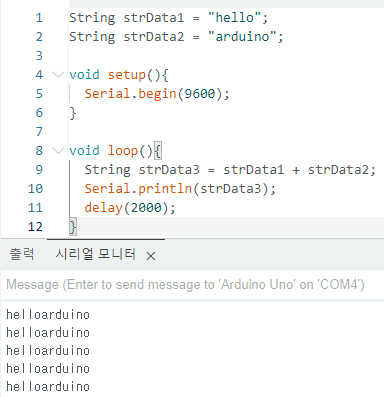Close the 시리얼 모니터 panel tab
Image resolution: width=384 pixels, height=397 pixels.
tap(151, 256)
